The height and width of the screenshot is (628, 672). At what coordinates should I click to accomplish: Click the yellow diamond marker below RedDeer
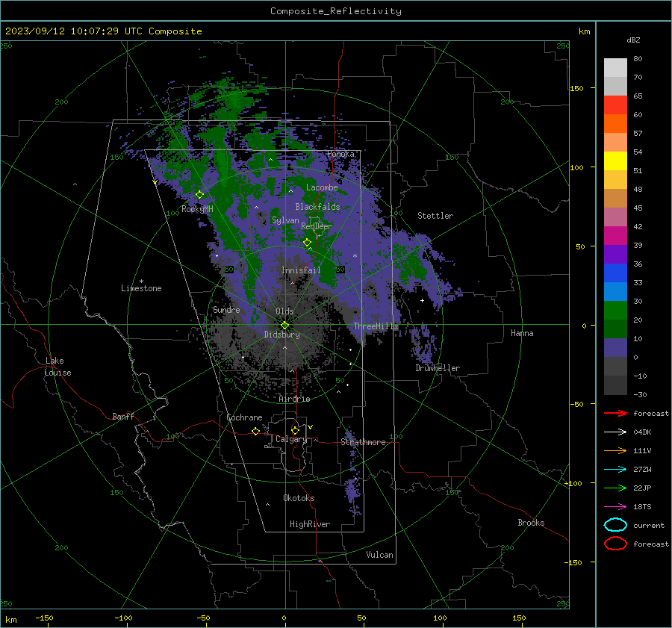click(x=307, y=243)
